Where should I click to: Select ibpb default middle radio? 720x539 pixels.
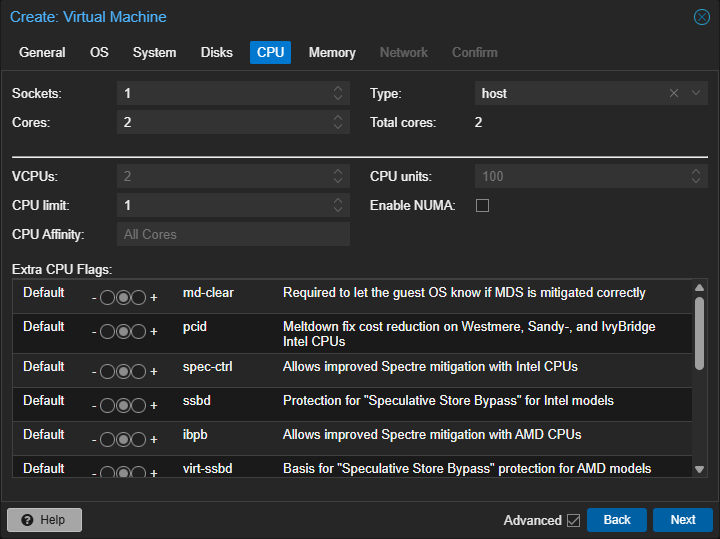[123, 439]
